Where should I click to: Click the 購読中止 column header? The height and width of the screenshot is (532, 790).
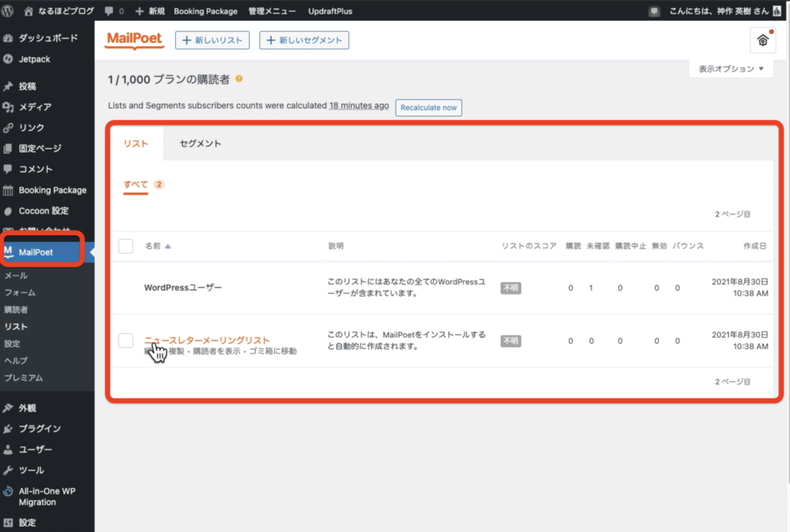[x=630, y=246]
